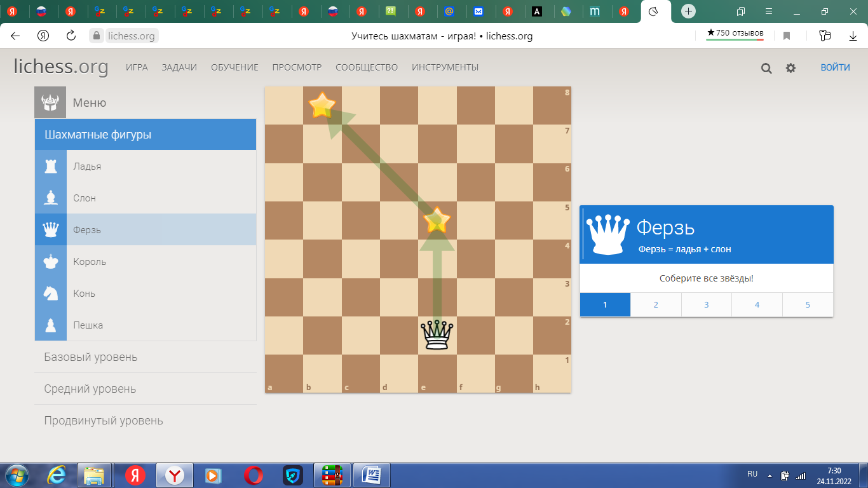Switch to queen level 3

pyautogui.click(x=706, y=305)
